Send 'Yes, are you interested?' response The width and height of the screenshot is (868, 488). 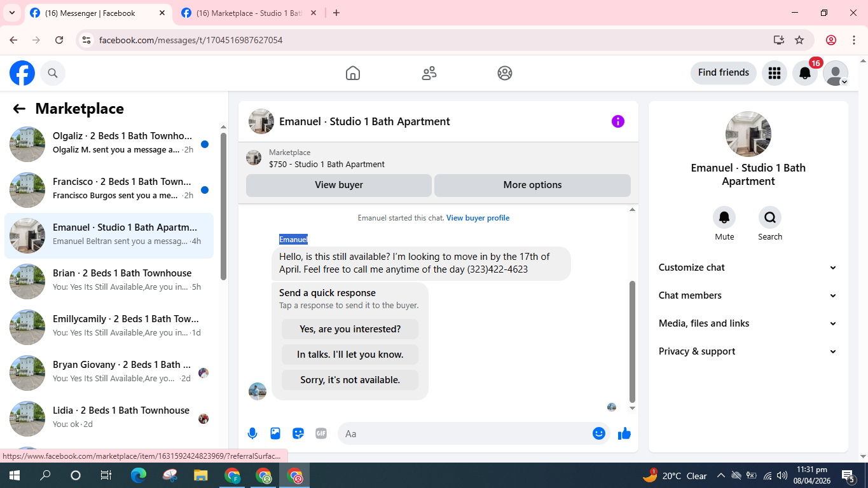point(350,329)
